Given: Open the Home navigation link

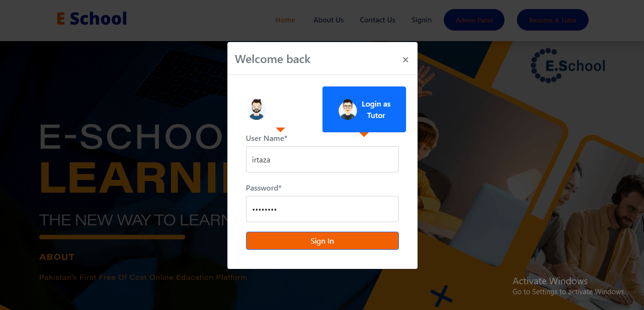Looking at the screenshot, I should click(x=285, y=20).
